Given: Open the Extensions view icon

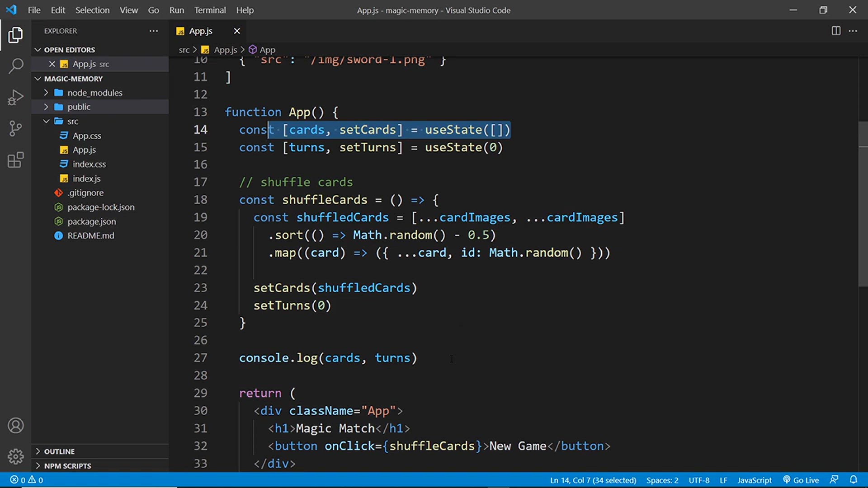Looking at the screenshot, I should (15, 160).
